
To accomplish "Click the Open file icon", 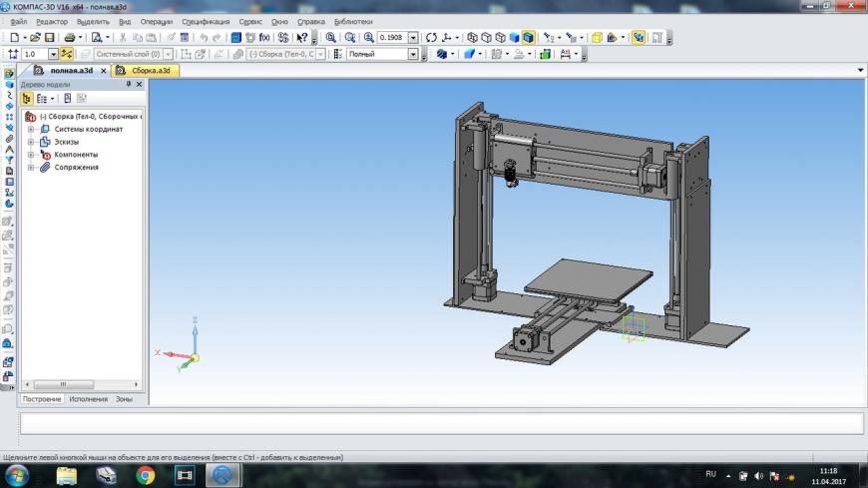I will [35, 37].
